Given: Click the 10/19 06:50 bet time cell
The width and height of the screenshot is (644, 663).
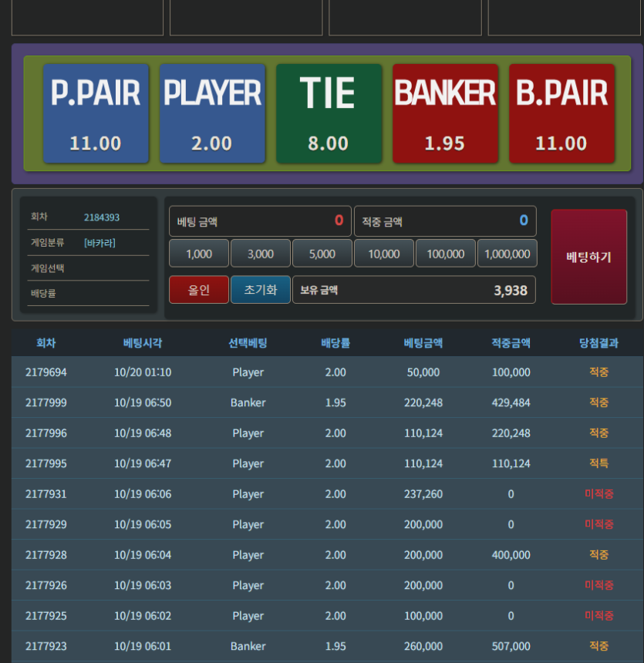Looking at the screenshot, I should pyautogui.click(x=143, y=402).
